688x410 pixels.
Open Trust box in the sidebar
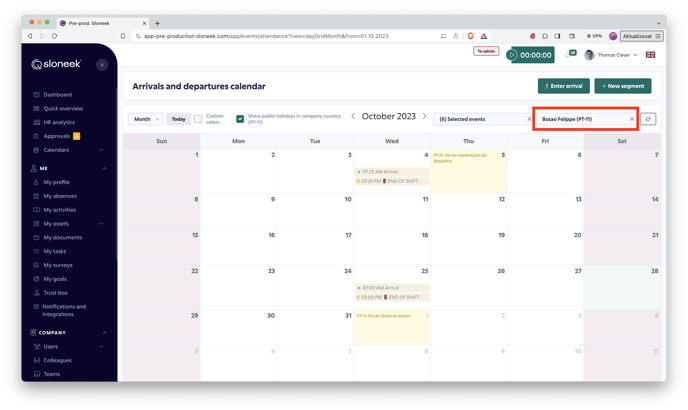coord(55,293)
